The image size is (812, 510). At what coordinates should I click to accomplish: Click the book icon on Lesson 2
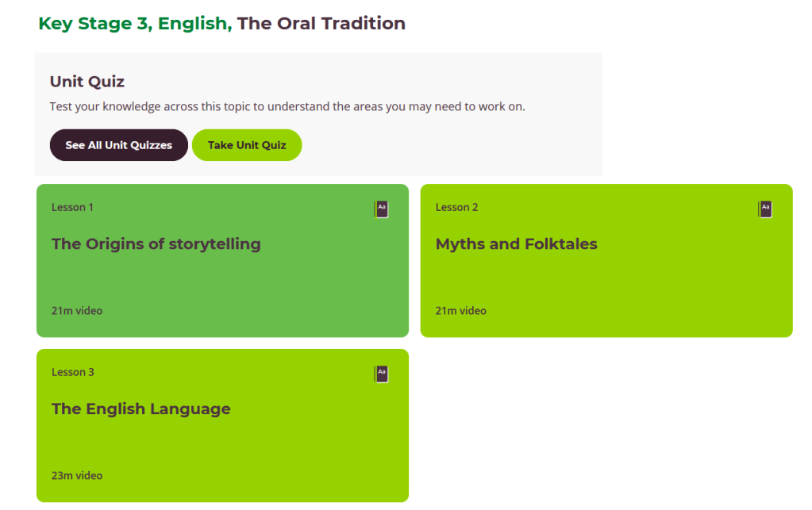765,209
